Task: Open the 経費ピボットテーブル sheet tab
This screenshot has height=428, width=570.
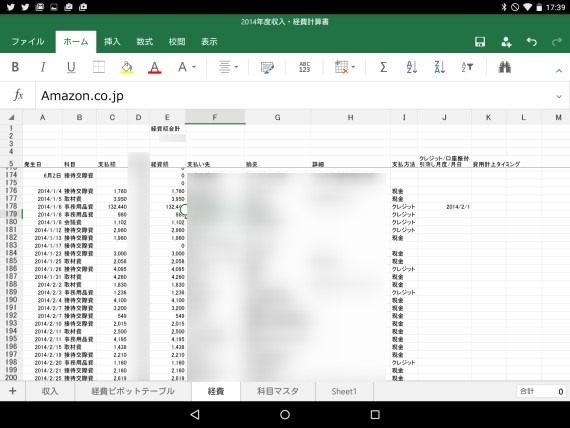Action: pyautogui.click(x=133, y=391)
